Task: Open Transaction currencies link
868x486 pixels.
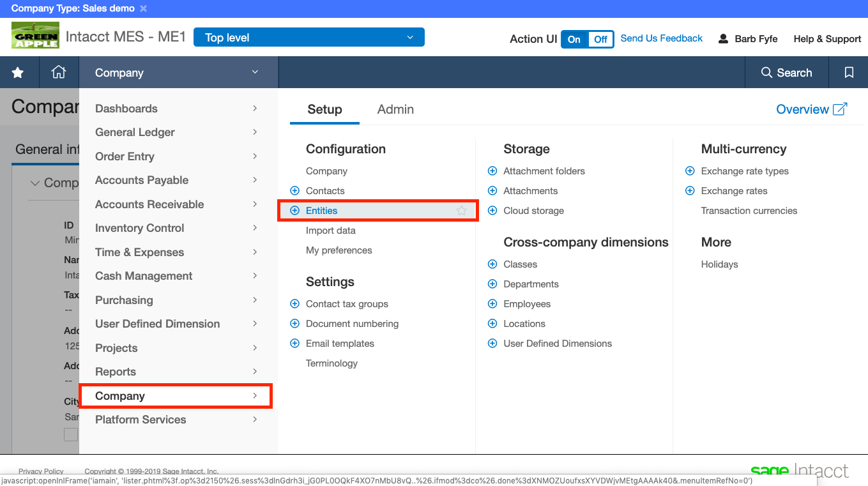Action: click(749, 211)
